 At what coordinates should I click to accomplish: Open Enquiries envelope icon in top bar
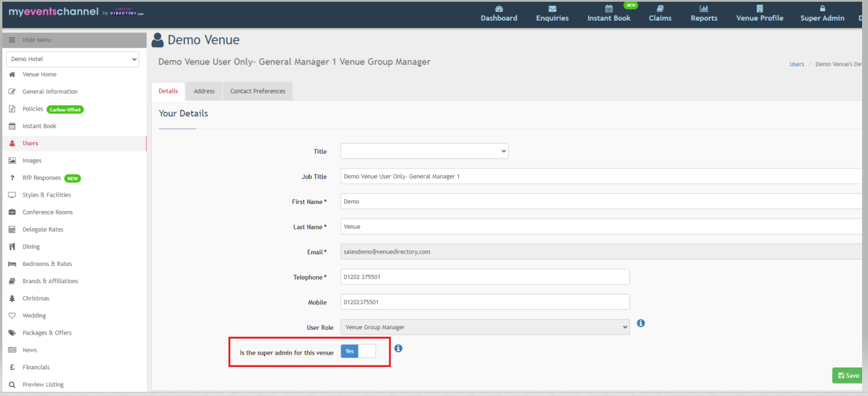coord(552,9)
